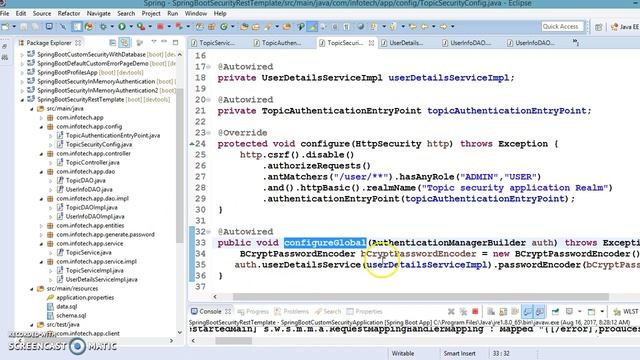Close the TopicSecuri... editor tab

(x=371, y=42)
